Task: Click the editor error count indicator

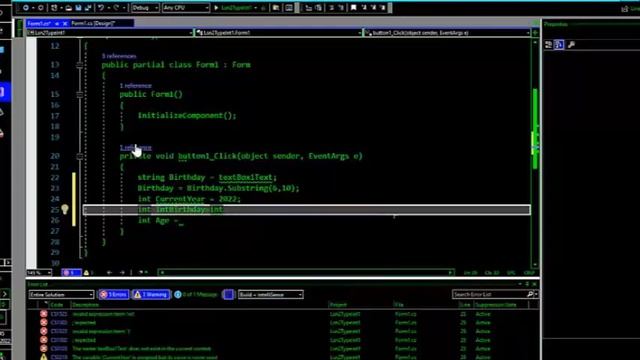Action: (x=71, y=273)
